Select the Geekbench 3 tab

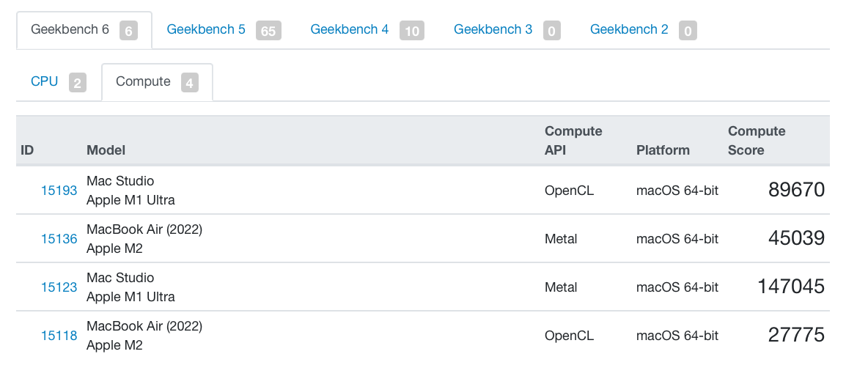(507, 30)
